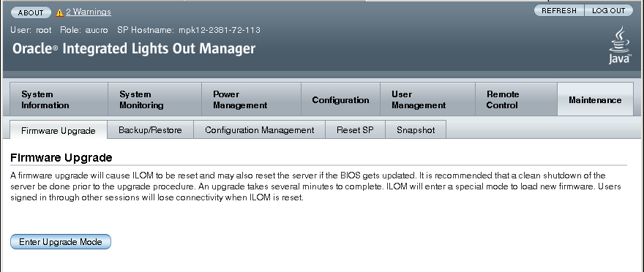Go to the Configuration tab

click(x=340, y=99)
